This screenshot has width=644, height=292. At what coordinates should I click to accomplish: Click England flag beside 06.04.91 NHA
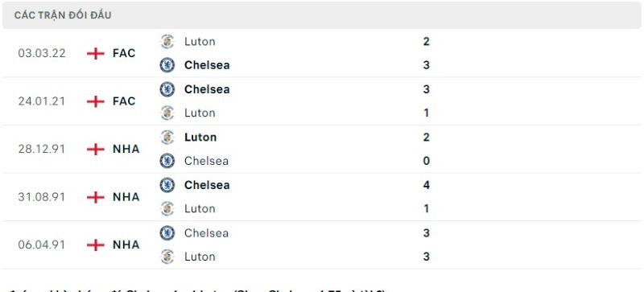(96, 245)
